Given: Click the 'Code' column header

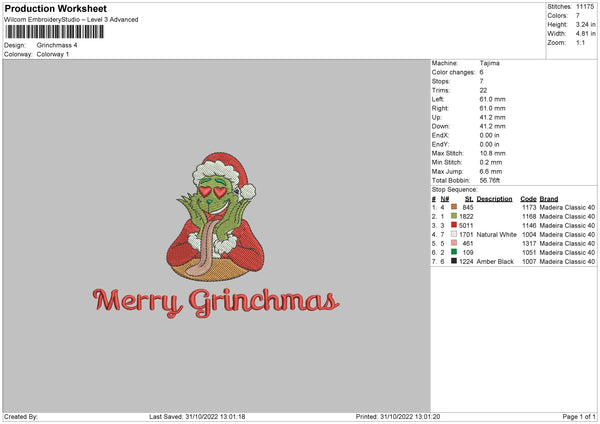Looking at the screenshot, I should [x=528, y=199].
